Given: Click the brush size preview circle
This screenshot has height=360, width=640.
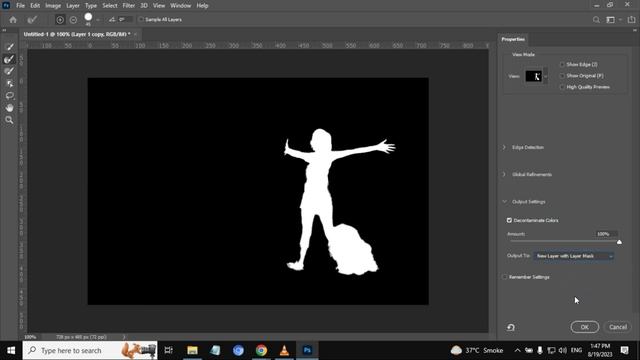Looking at the screenshot, I should click(88, 17).
